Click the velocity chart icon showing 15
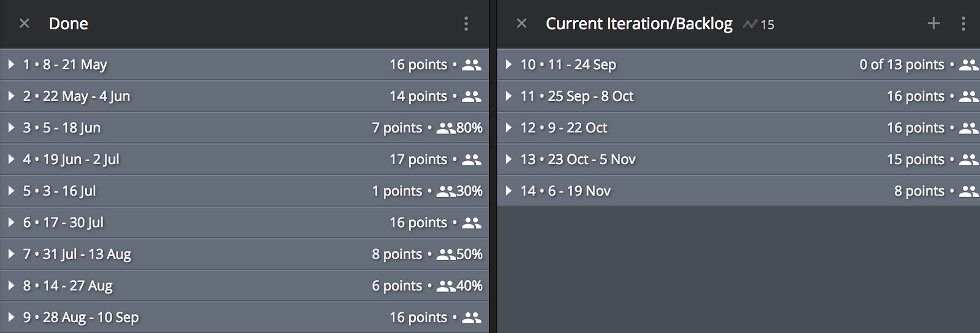Image resolution: width=980 pixels, height=333 pixels. click(x=758, y=24)
